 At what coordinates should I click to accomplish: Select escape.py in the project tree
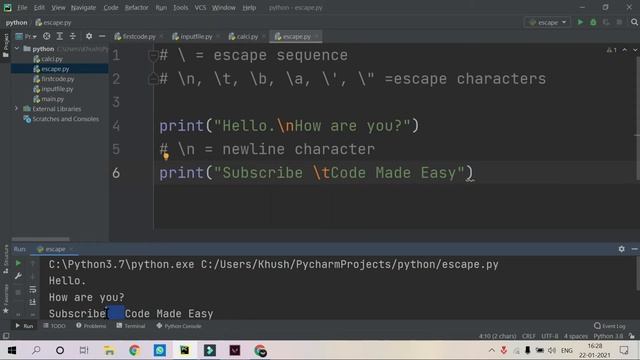51,69
